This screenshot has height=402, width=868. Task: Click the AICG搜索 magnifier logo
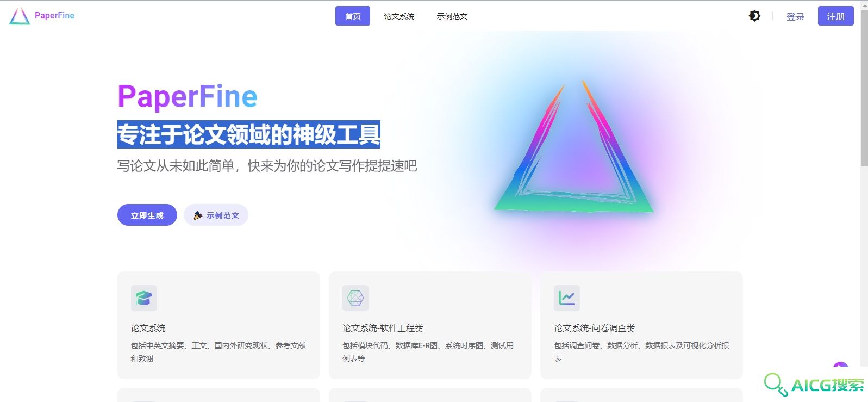click(814, 385)
